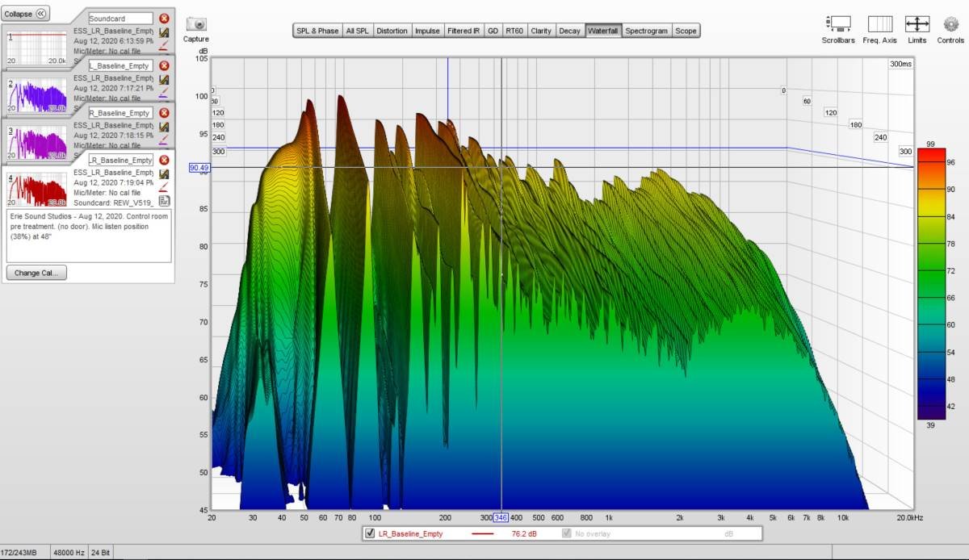
Task: Open the Freq. Axis toggle icon
Action: tap(879, 24)
